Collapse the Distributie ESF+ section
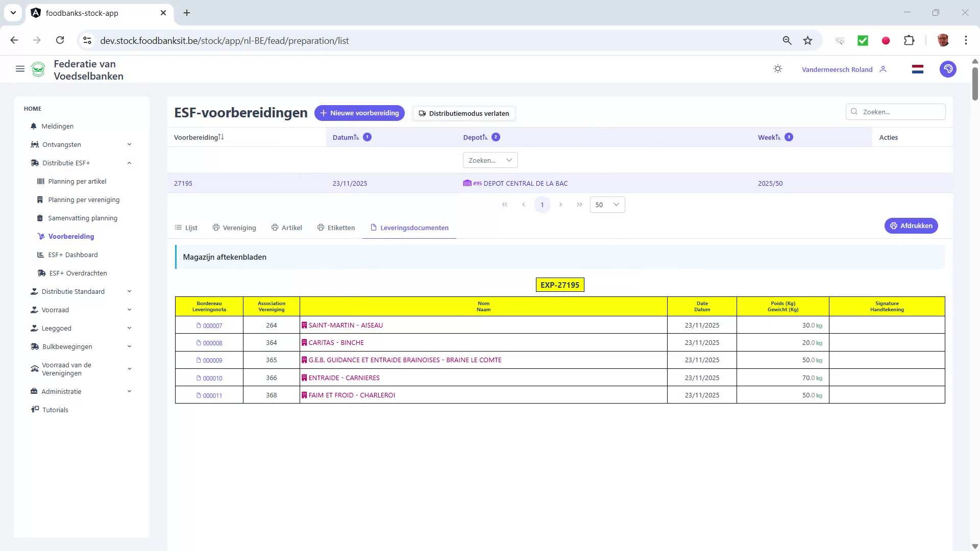 [x=129, y=163]
